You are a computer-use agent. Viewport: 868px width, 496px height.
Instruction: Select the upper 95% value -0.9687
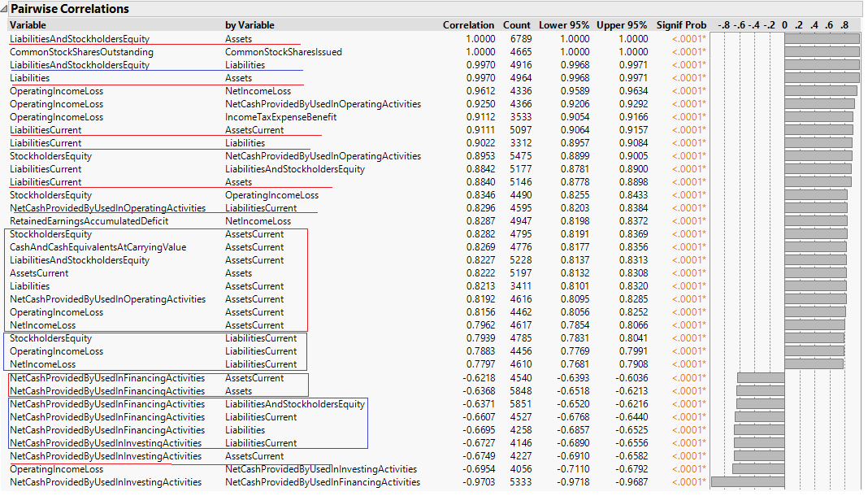pyautogui.click(x=631, y=482)
